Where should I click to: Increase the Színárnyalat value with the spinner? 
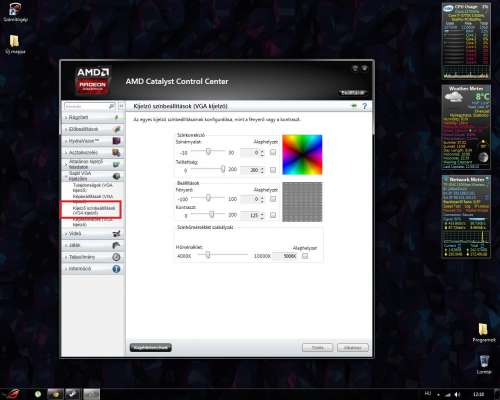[262, 151]
